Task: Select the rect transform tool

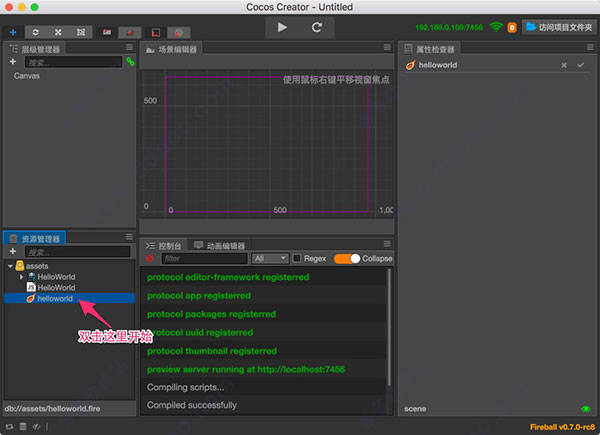Action: (80, 32)
